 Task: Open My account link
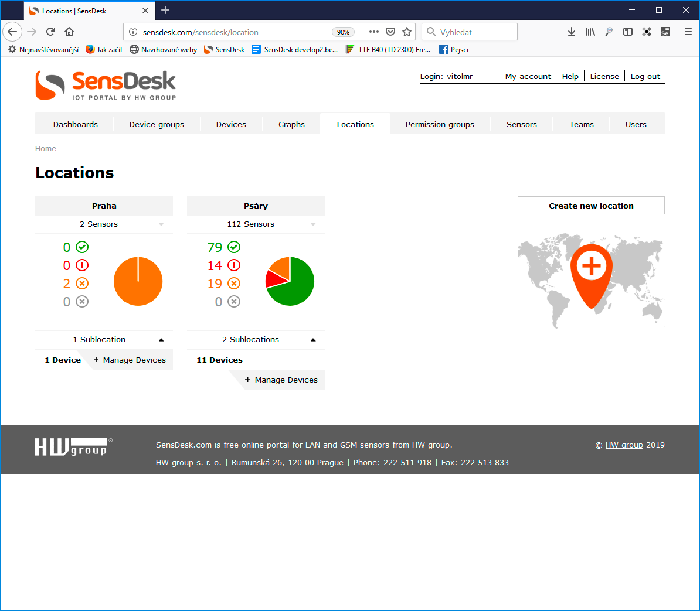[x=528, y=76]
